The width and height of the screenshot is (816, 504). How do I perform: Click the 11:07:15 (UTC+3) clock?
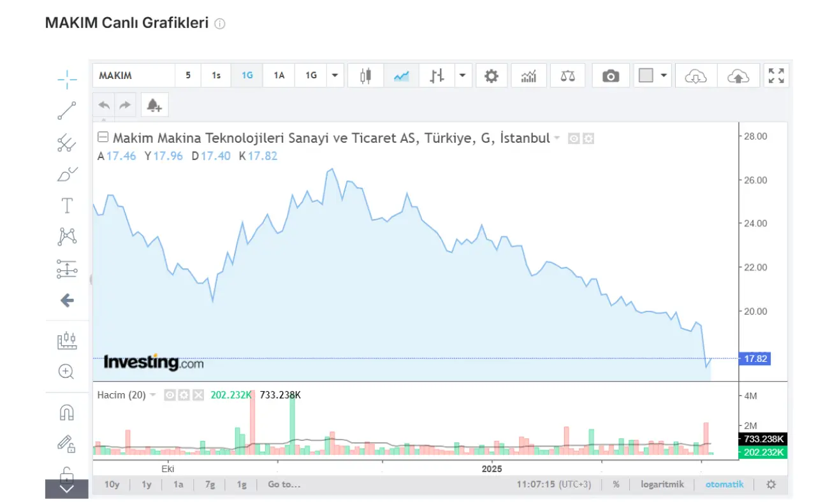pyautogui.click(x=553, y=484)
